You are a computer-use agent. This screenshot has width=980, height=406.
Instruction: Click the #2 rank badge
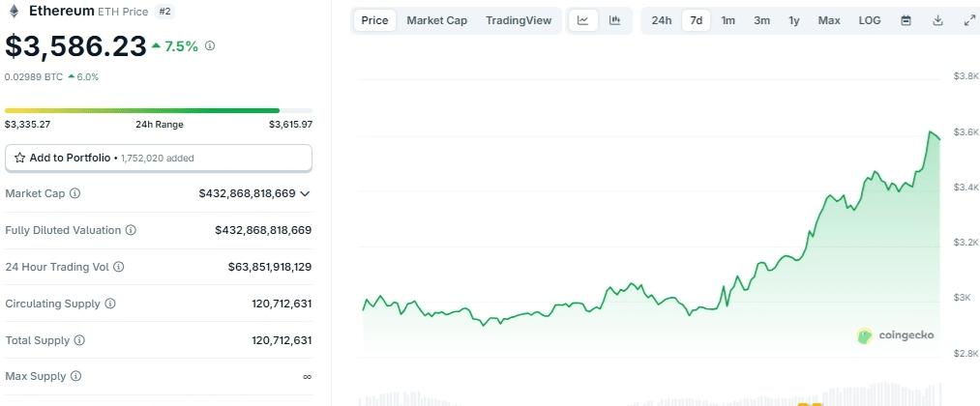click(x=164, y=12)
